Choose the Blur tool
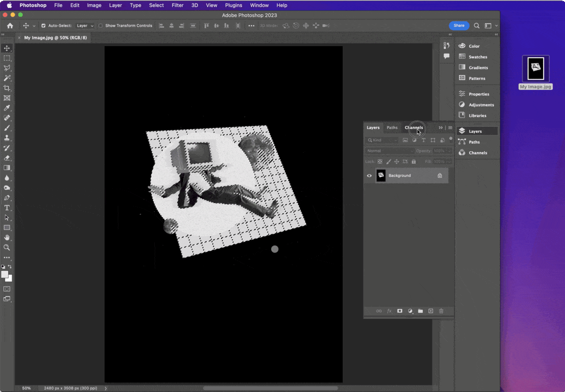The width and height of the screenshot is (565, 392). tap(7, 178)
